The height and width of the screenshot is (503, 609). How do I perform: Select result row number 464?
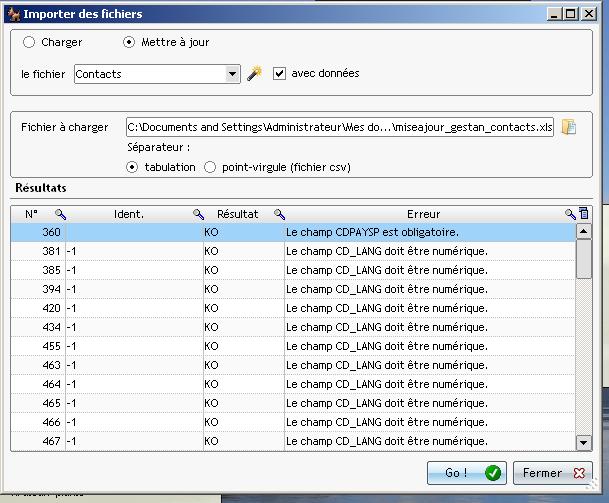pyautogui.click(x=293, y=384)
